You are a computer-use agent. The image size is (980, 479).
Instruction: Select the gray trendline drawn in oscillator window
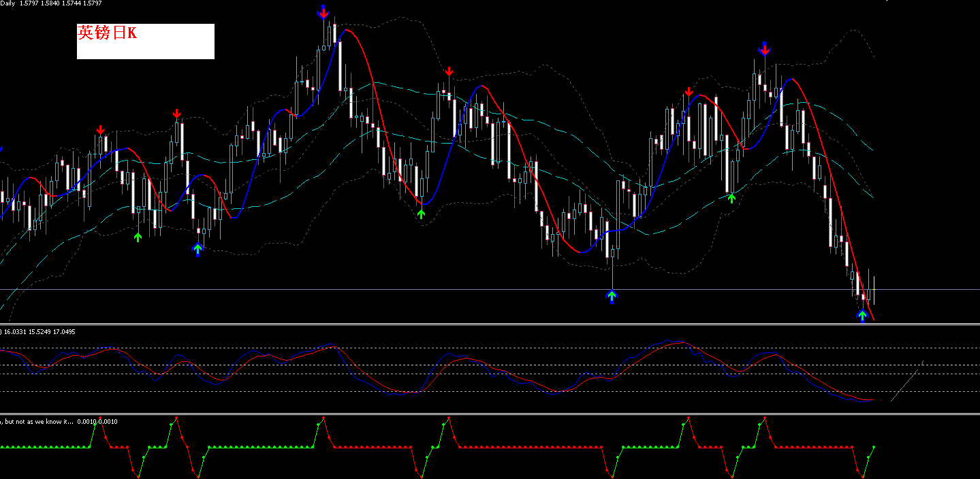coord(907,381)
